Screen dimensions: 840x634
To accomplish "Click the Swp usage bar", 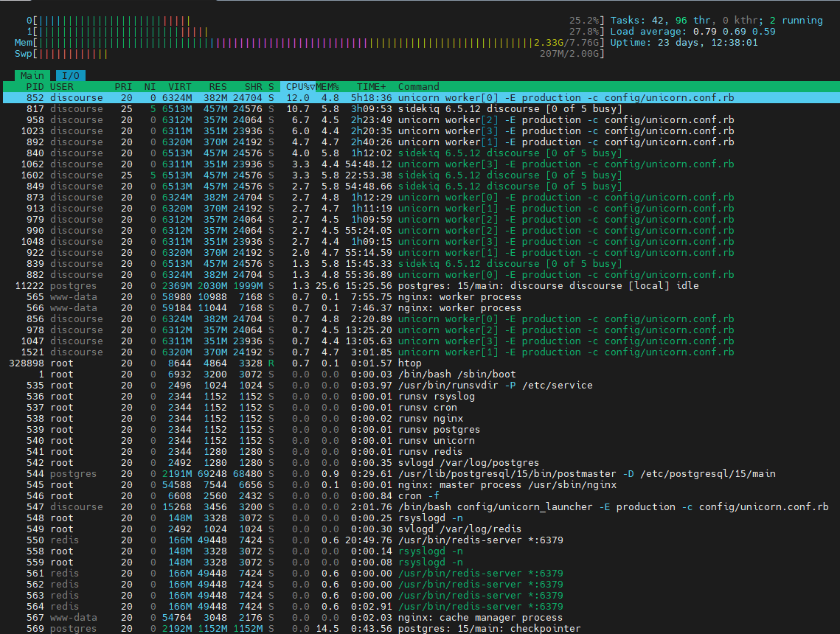I will 310,54.
